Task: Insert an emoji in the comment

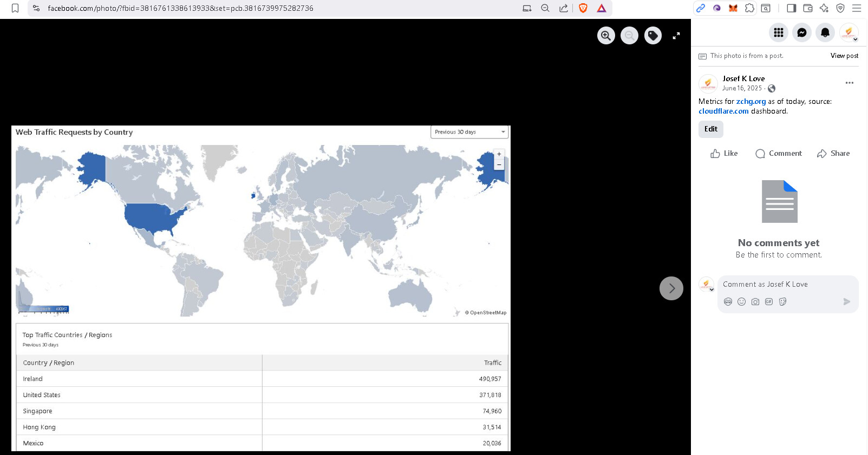Action: point(742,302)
